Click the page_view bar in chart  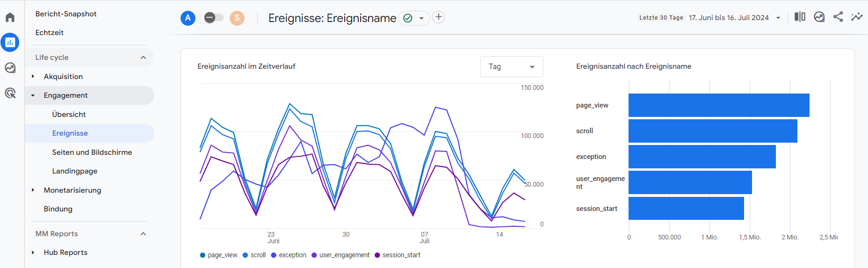(x=719, y=105)
